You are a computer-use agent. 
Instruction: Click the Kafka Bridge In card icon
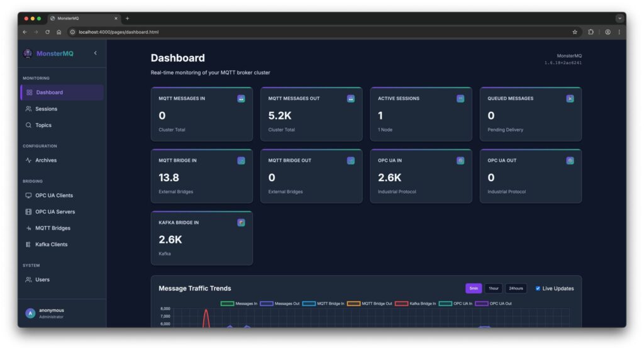[x=241, y=223]
